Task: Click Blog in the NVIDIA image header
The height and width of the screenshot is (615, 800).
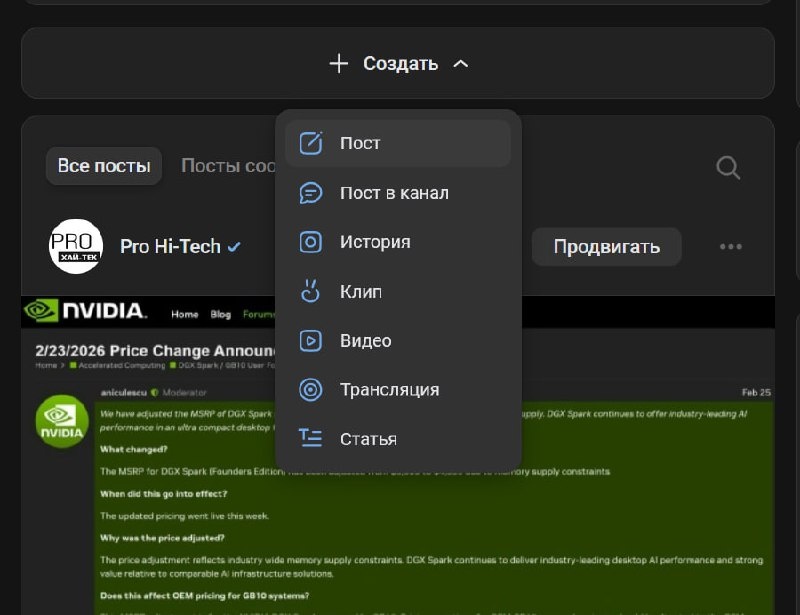Action: (220, 314)
